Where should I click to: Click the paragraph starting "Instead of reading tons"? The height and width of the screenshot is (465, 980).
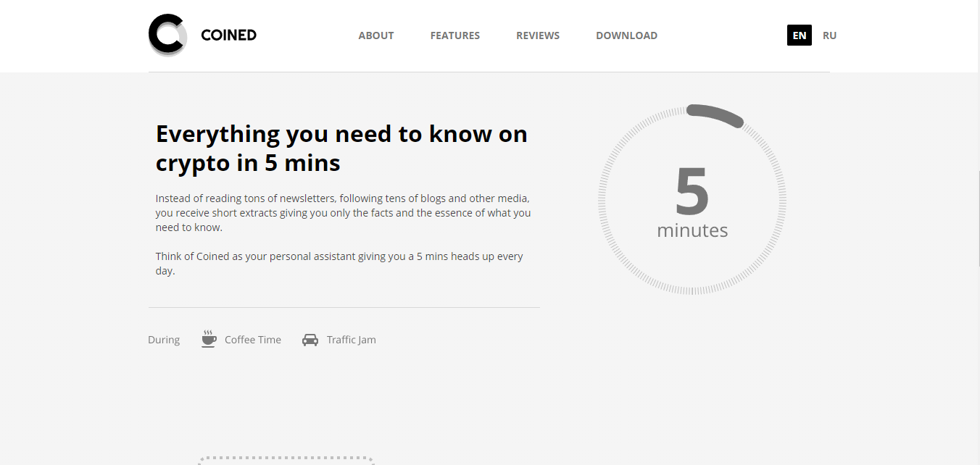click(x=344, y=213)
